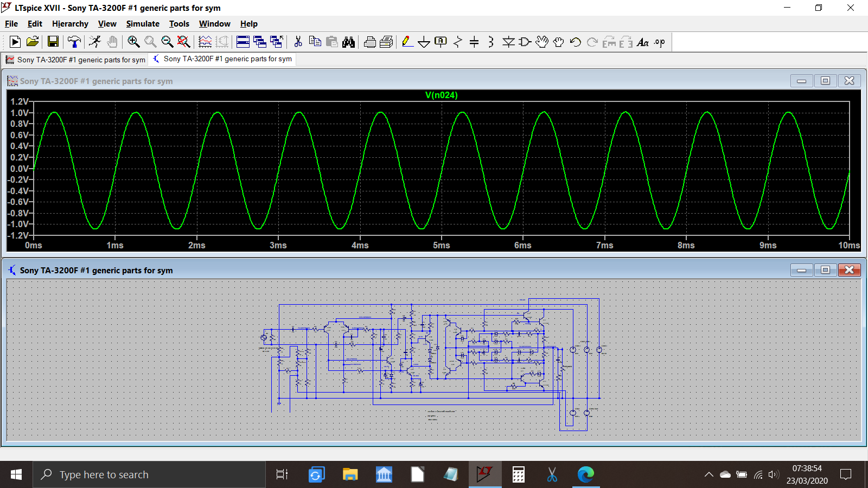
Task: Select the Text Aa tool
Action: [x=643, y=42]
